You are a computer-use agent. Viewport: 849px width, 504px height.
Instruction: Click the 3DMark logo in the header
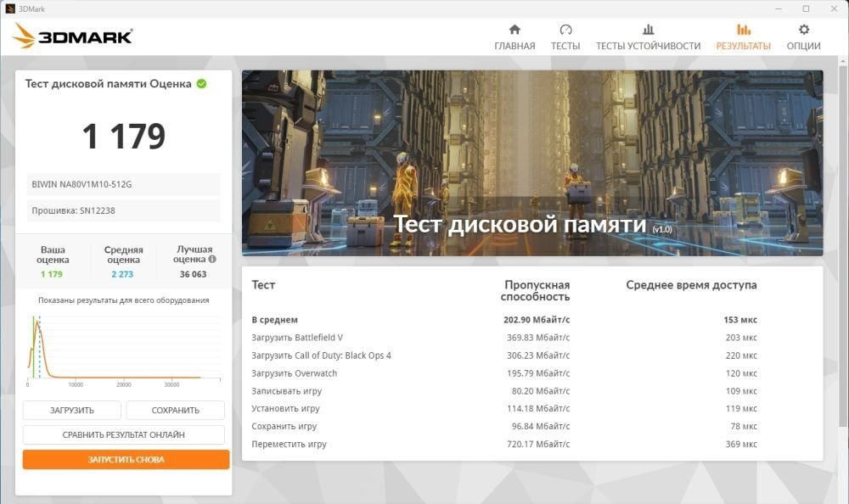pos(72,36)
